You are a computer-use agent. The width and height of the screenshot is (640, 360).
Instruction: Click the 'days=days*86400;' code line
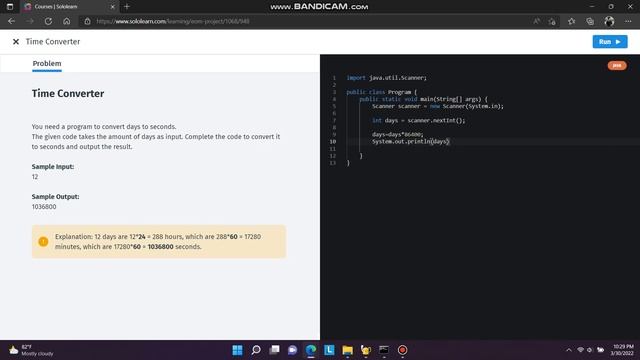[x=397, y=134]
